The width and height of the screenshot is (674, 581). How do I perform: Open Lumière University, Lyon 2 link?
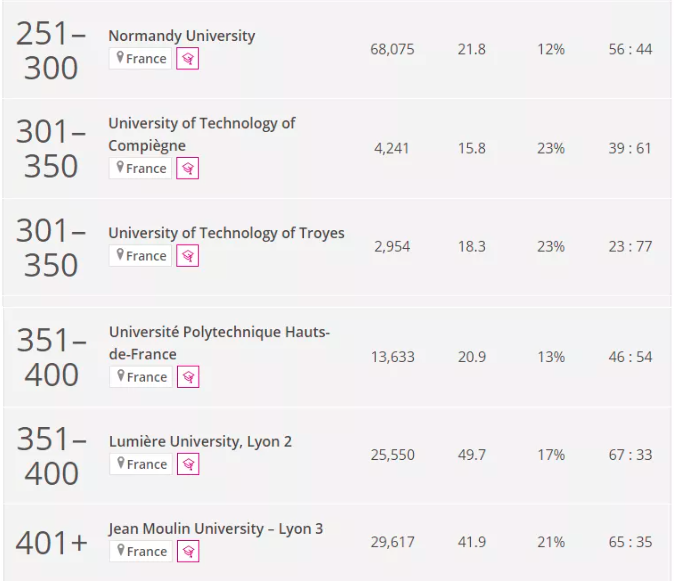coord(200,441)
